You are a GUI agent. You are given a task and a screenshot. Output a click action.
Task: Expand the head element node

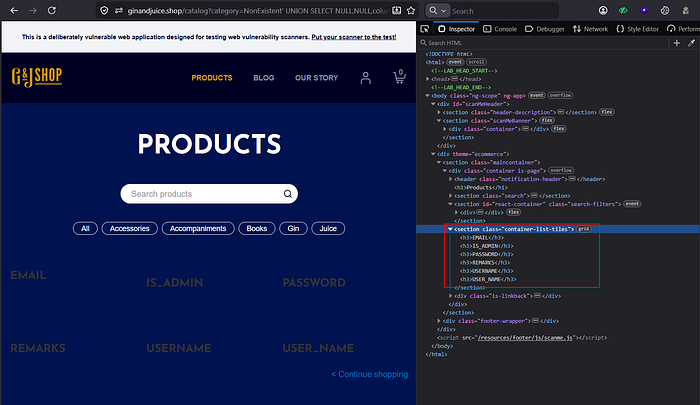coord(428,79)
